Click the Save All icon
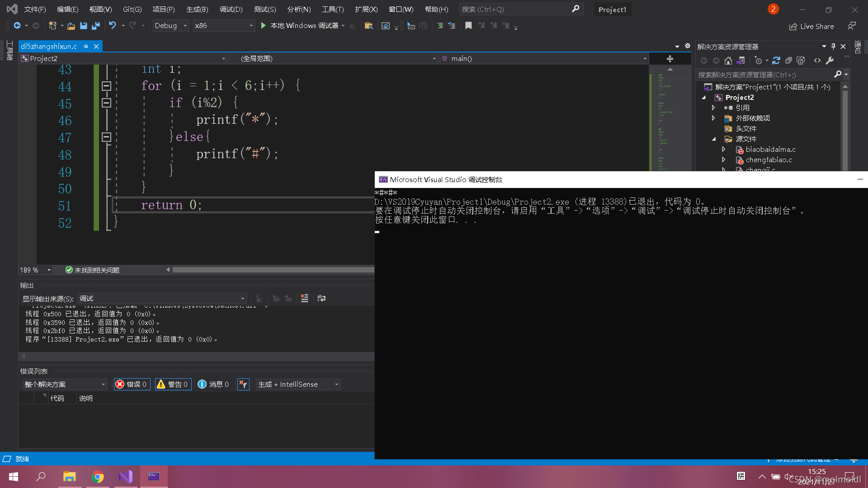Viewport: 868px width, 488px height. [x=95, y=26]
